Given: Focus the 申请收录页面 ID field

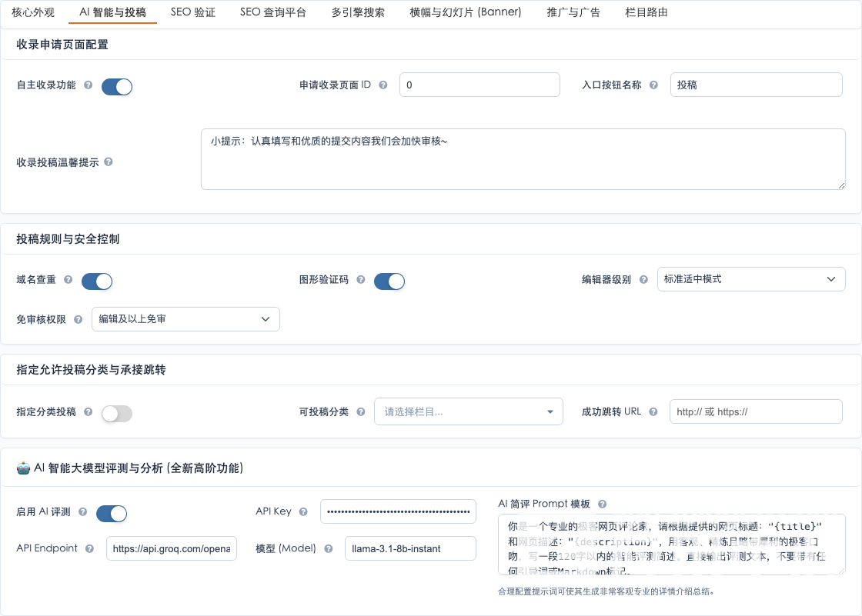Looking at the screenshot, I should pos(479,85).
